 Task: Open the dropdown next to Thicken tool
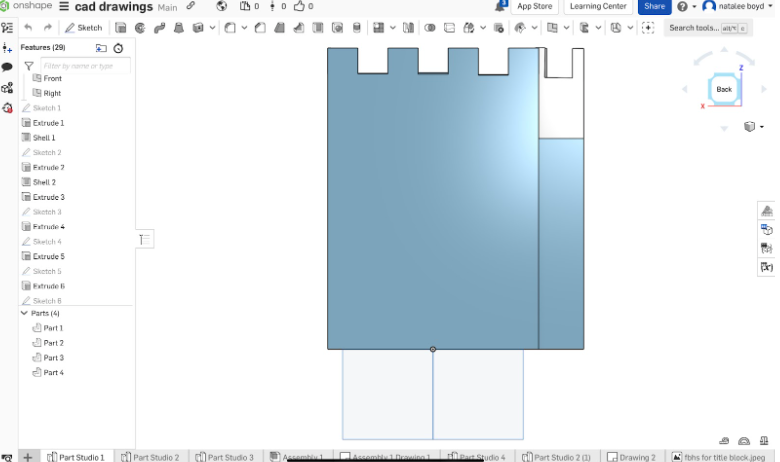tap(212, 28)
